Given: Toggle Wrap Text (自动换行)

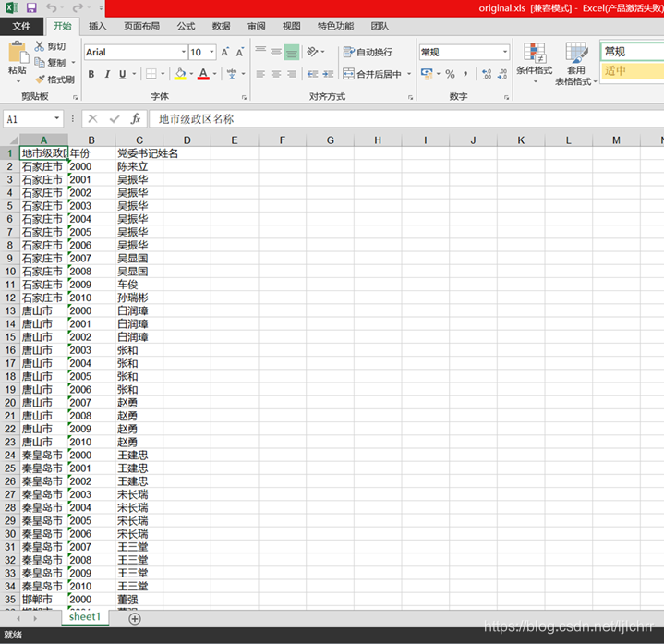Looking at the screenshot, I should tap(368, 52).
